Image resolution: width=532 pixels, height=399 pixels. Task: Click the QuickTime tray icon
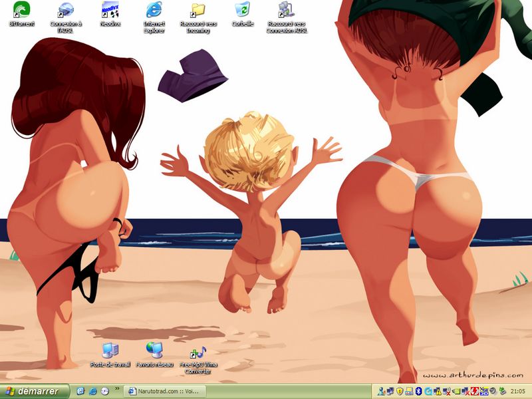pyautogui.click(x=428, y=392)
